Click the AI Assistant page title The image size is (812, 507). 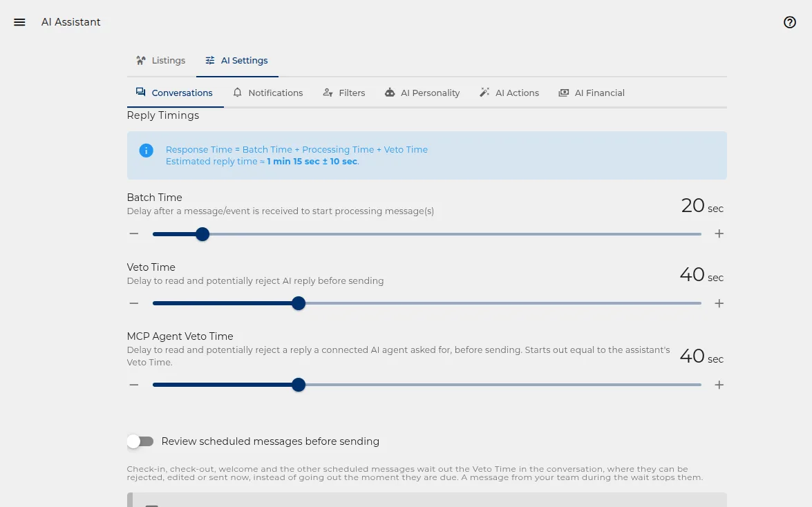coord(71,21)
